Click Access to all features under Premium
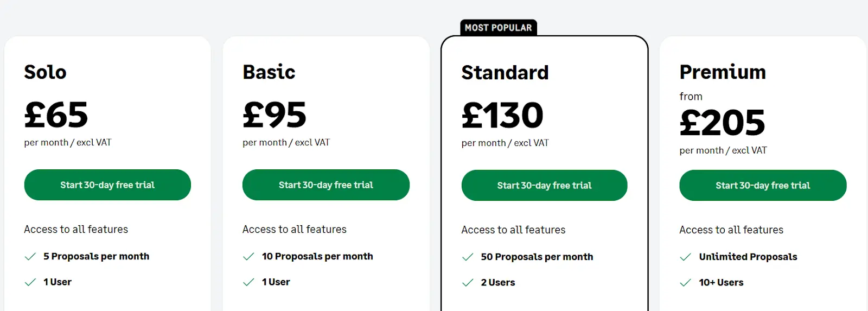Screen dimensions: 868x311 [731, 230]
